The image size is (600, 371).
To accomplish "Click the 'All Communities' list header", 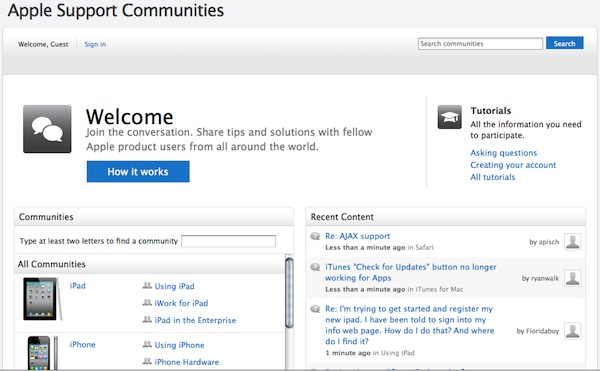I will (x=150, y=264).
